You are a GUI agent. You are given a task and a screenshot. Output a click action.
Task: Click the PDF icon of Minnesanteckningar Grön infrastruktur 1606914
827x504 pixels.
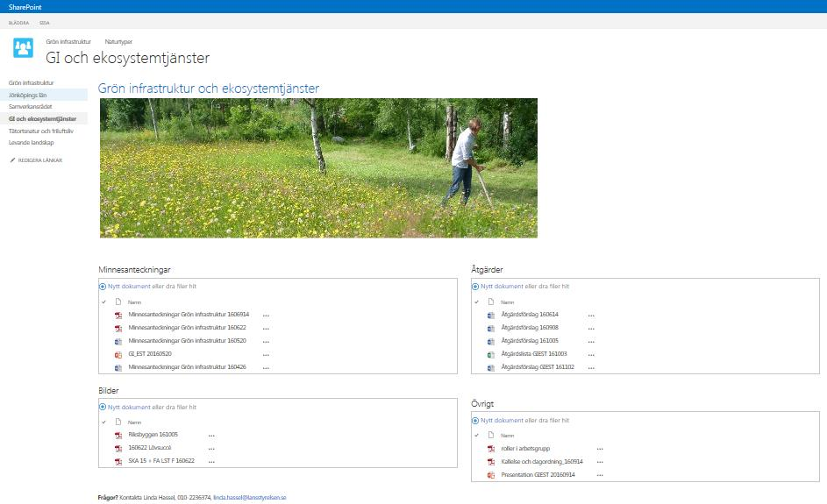coord(118,316)
